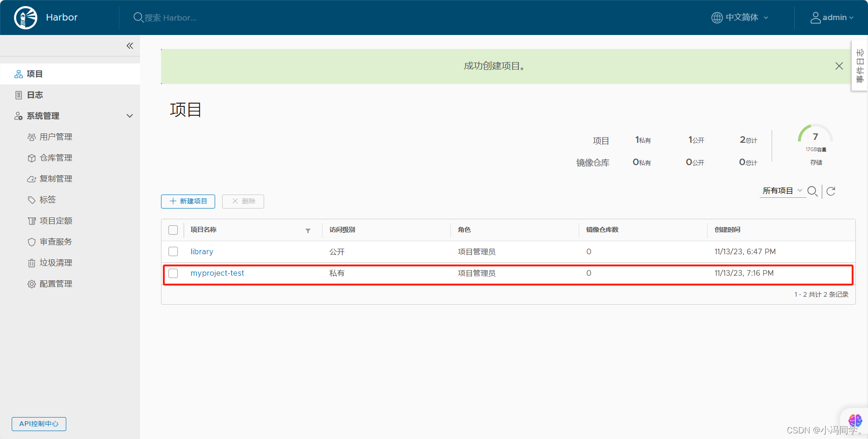Sort by 创建时间 column header

click(x=728, y=230)
